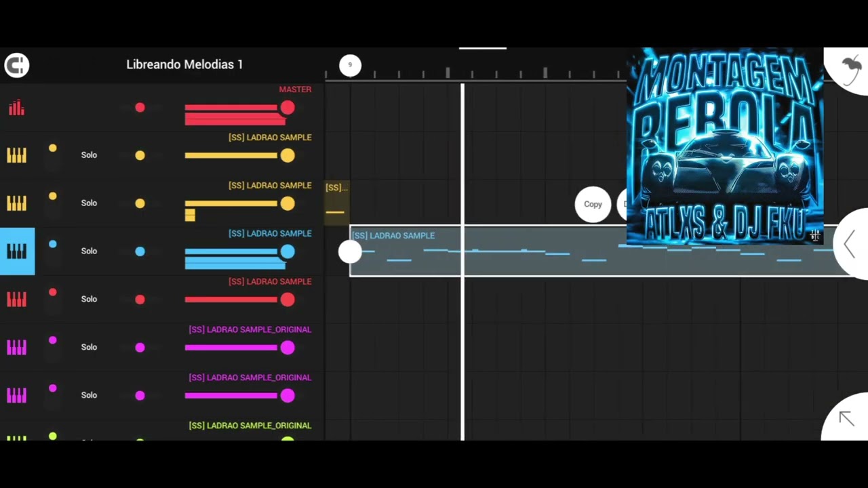Click the lower yellow track volume slider

click(239, 203)
